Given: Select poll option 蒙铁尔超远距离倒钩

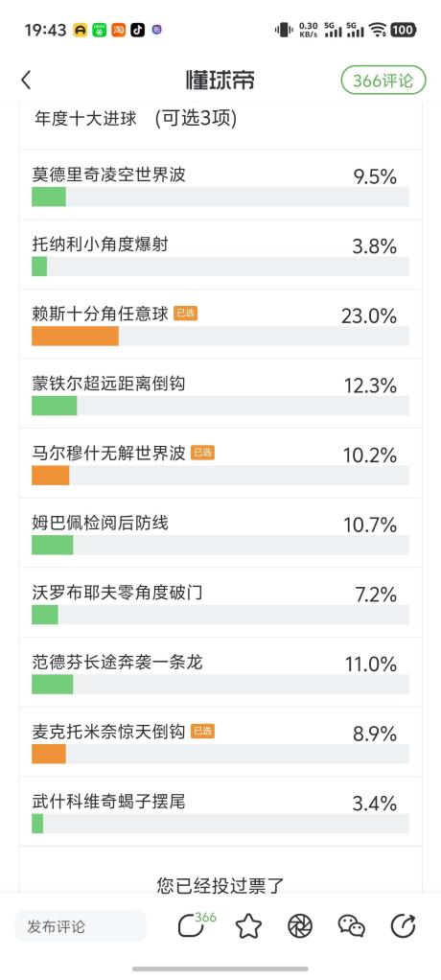Looking at the screenshot, I should (220, 394).
